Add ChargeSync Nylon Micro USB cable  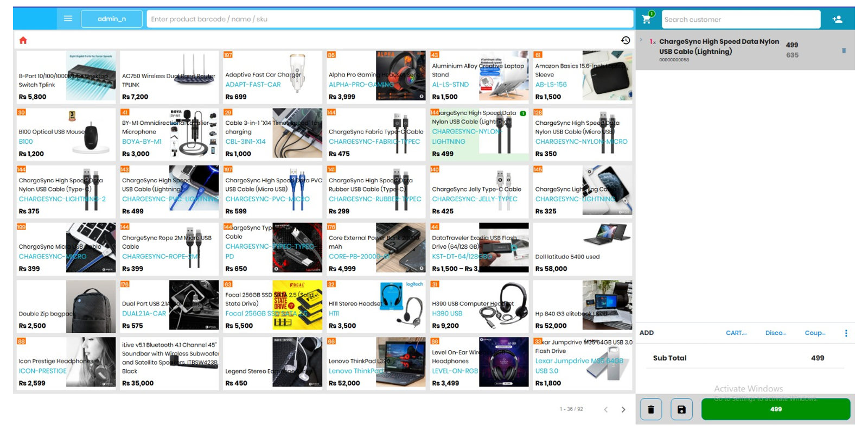(x=583, y=134)
